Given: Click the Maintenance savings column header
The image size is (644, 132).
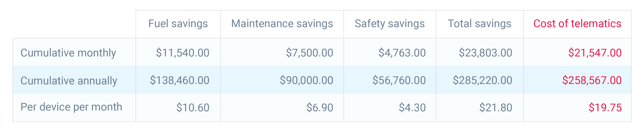Looking at the screenshot, I should (282, 24).
